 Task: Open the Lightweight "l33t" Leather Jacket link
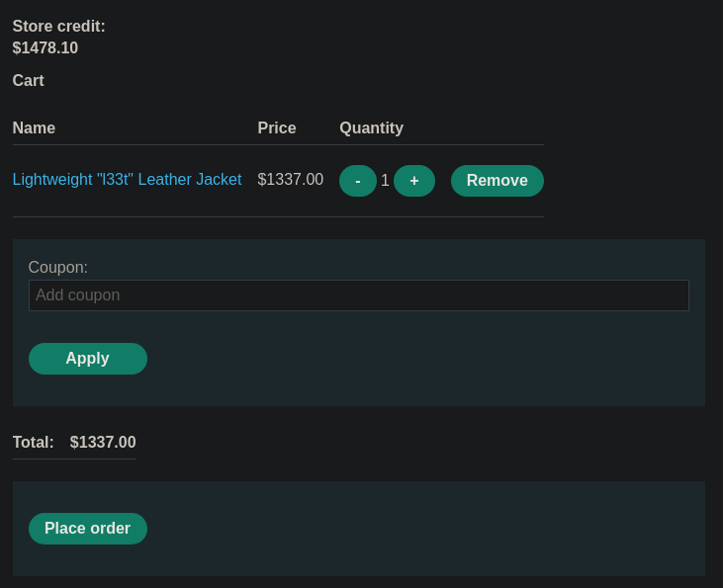tap(127, 179)
